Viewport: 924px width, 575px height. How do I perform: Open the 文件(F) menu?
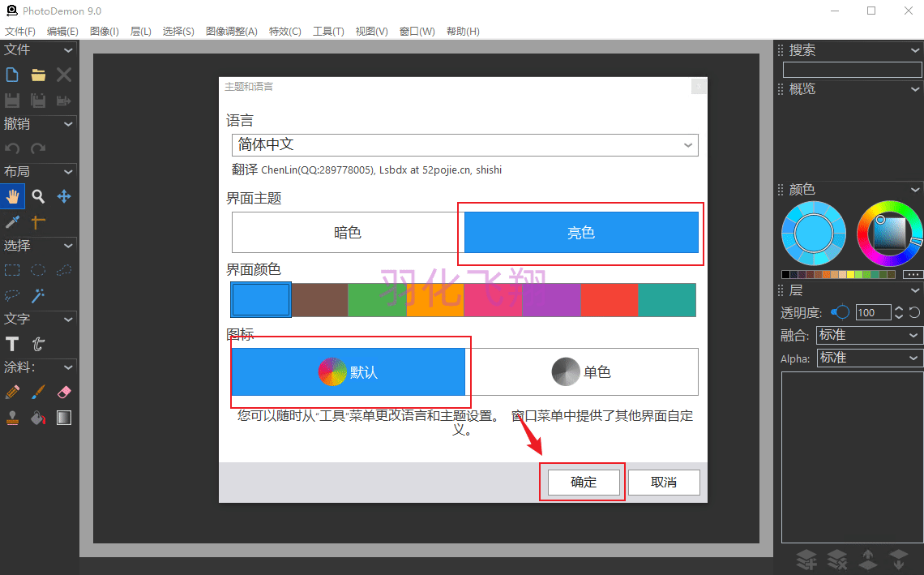(x=20, y=32)
